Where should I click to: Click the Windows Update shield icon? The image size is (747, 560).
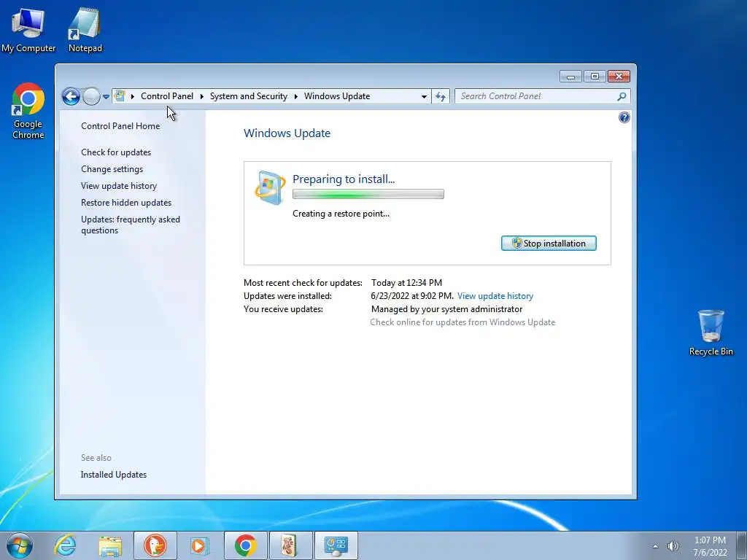pos(270,187)
